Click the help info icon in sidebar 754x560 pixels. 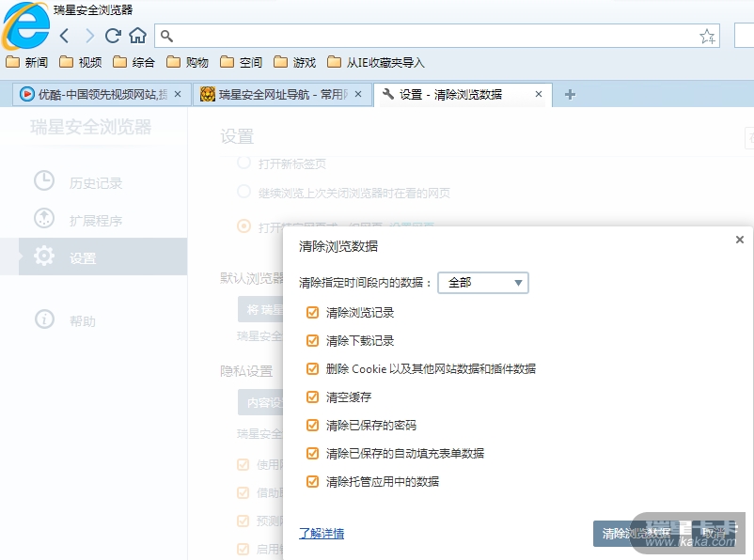click(44, 319)
